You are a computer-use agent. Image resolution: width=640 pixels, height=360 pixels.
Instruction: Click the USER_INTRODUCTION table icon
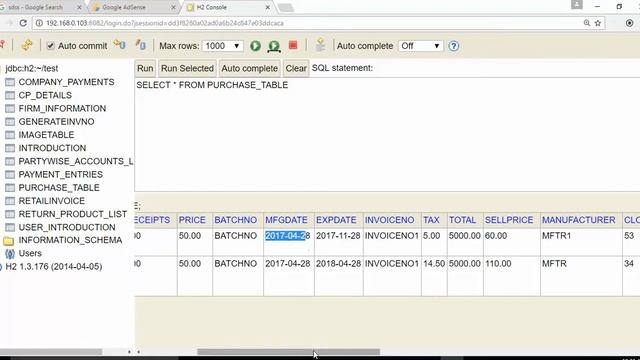10,227
